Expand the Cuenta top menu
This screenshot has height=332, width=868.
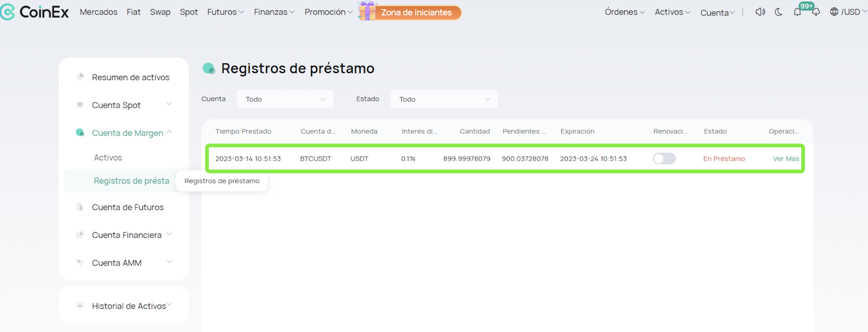717,13
